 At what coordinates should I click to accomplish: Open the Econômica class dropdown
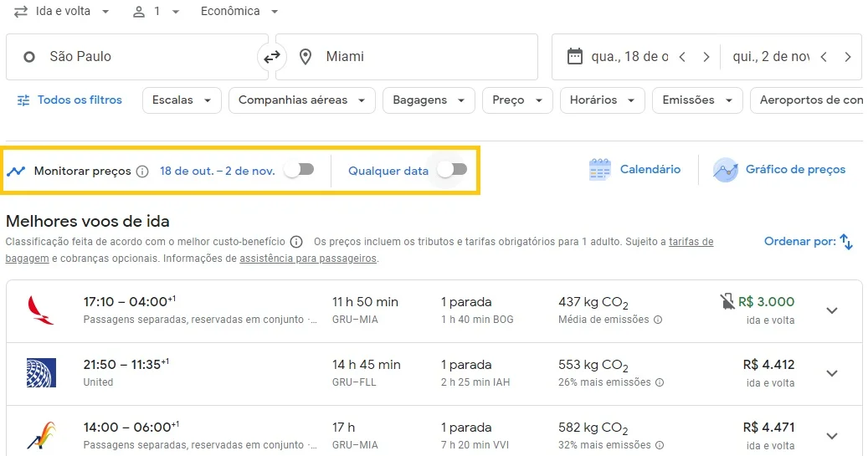239,12
